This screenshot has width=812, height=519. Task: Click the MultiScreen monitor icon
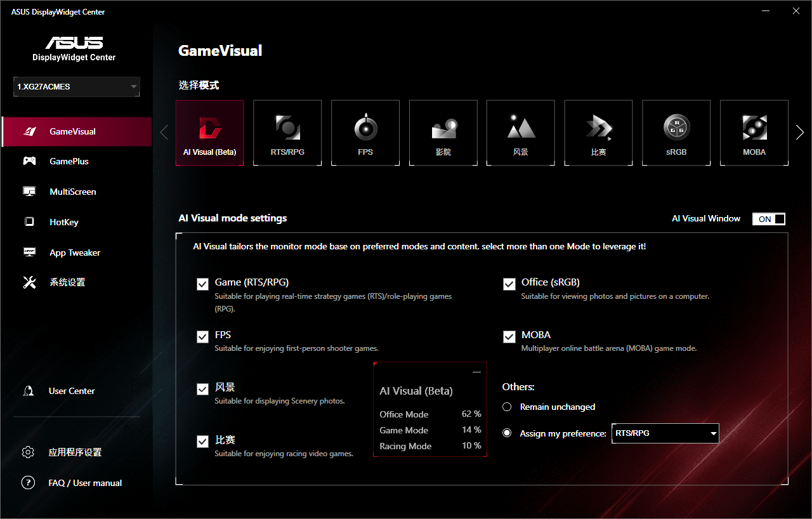tap(29, 192)
